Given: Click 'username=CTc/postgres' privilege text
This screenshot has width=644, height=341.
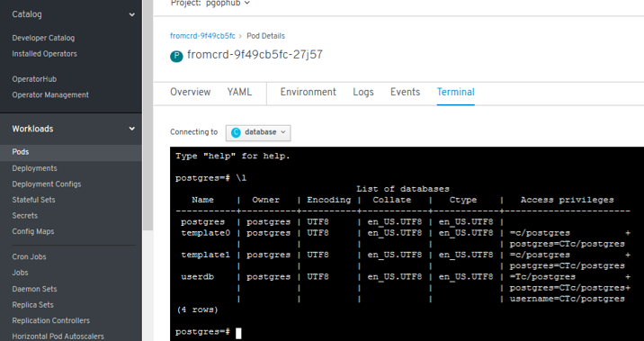Looking at the screenshot, I should click(568, 299).
